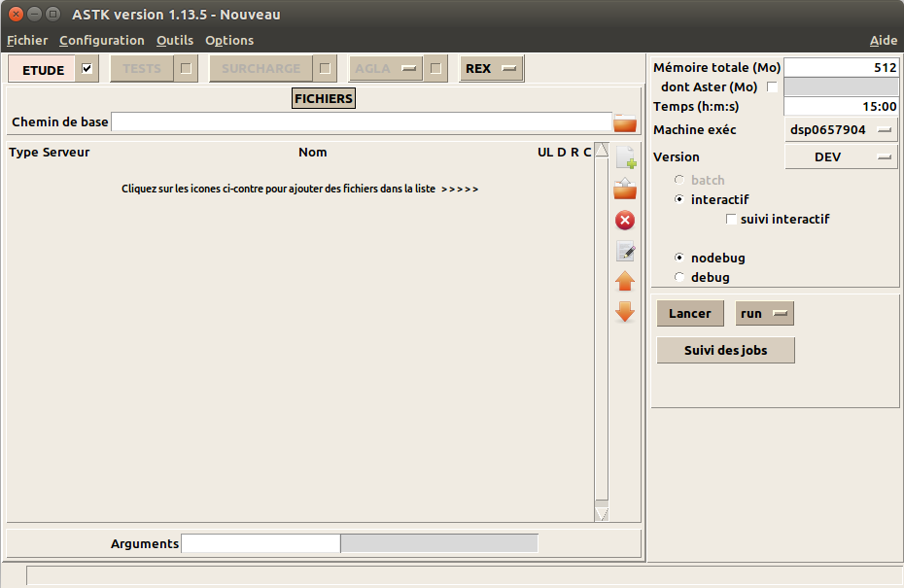The width and height of the screenshot is (904, 588).
Task: Open the Fichier menu
Action: point(27,41)
